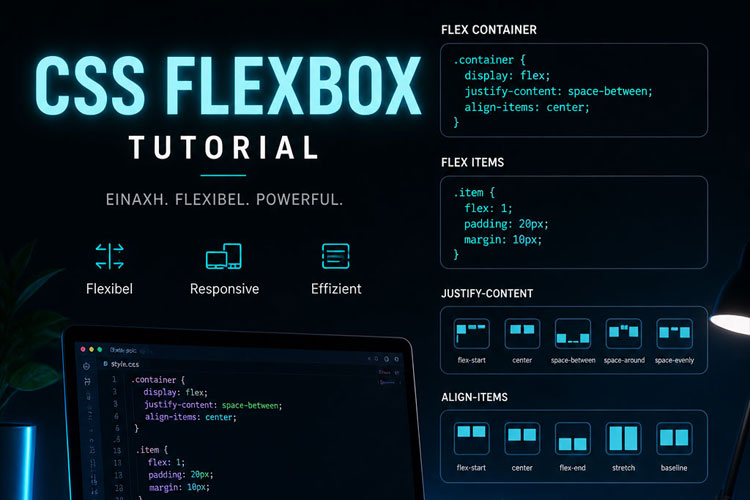Click 'flex: 1;' in the Flex Items panel
750x500 pixels.
pos(488,208)
